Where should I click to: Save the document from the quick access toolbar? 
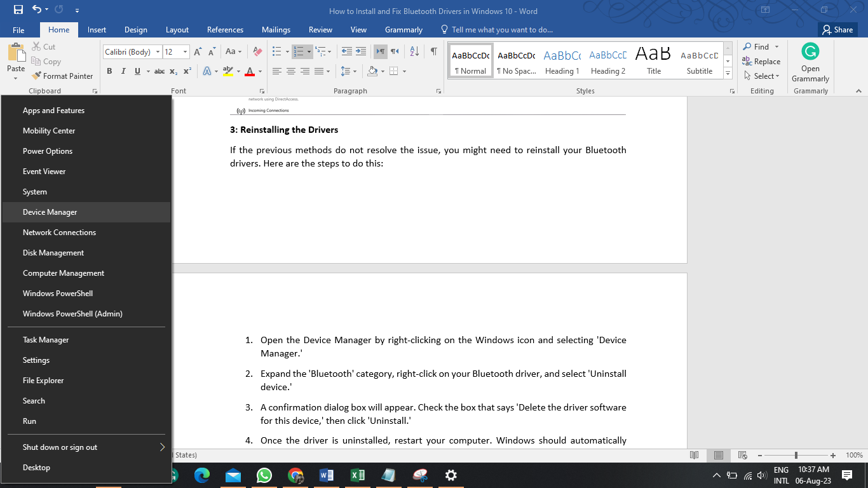pyautogui.click(x=18, y=10)
